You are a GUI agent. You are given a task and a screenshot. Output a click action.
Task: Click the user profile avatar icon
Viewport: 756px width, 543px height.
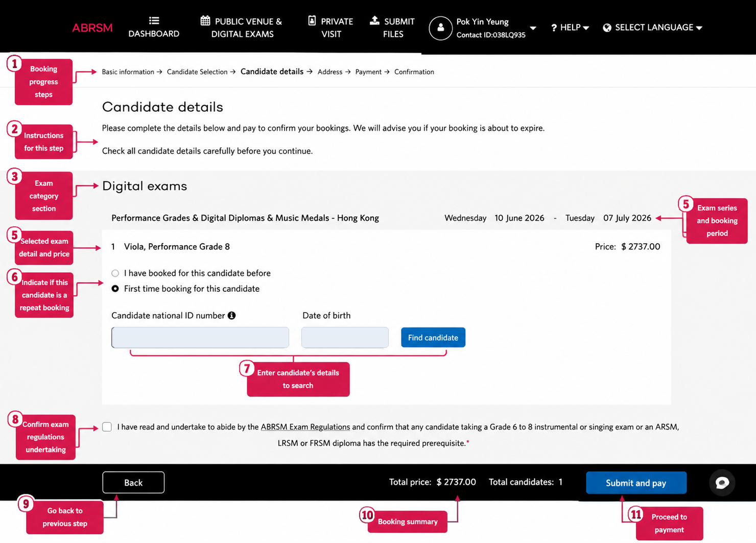click(440, 28)
